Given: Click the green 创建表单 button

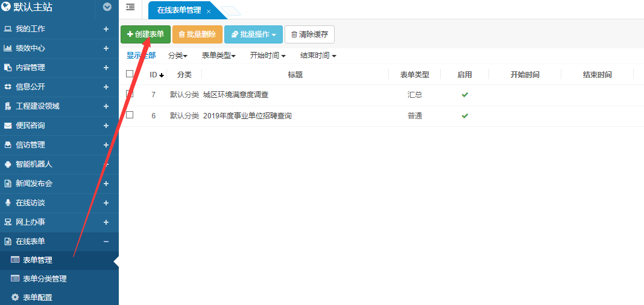Looking at the screenshot, I should point(145,34).
